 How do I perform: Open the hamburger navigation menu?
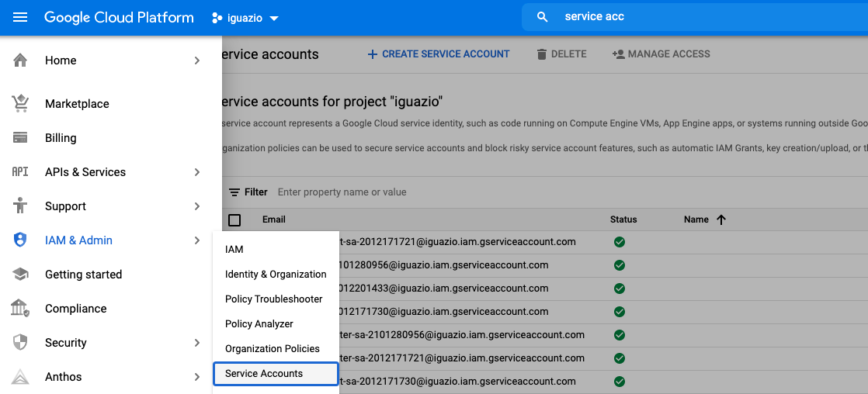(20, 17)
